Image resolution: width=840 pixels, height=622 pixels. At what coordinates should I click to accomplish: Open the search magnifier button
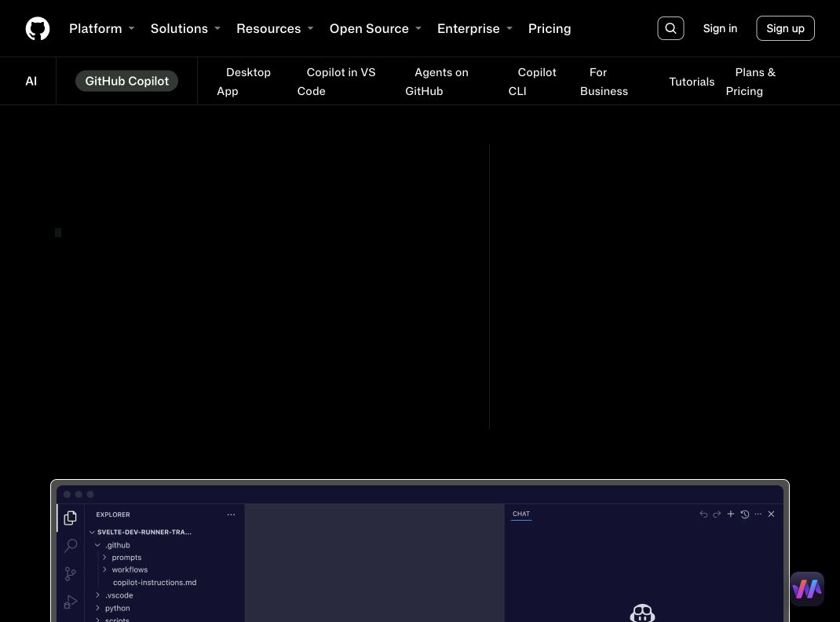(670, 28)
